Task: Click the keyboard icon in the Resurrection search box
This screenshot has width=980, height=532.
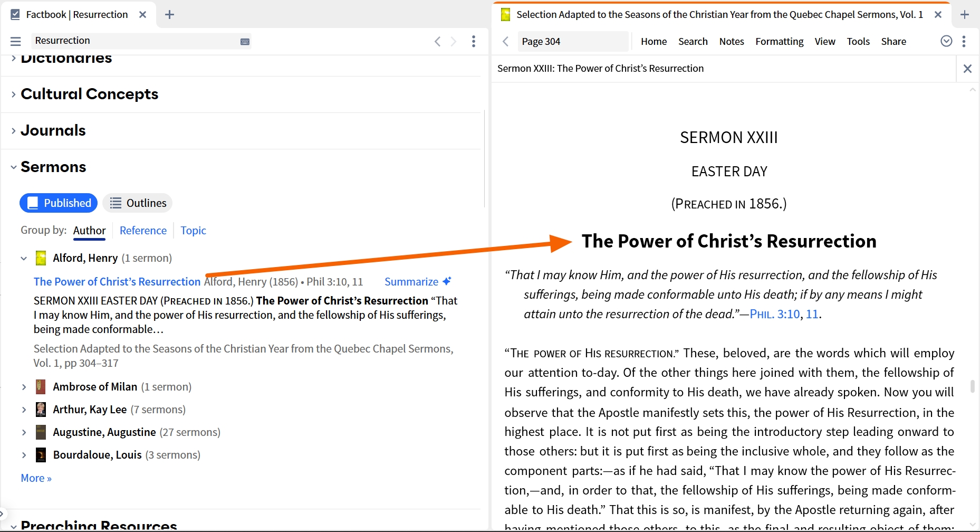Action: (x=245, y=42)
